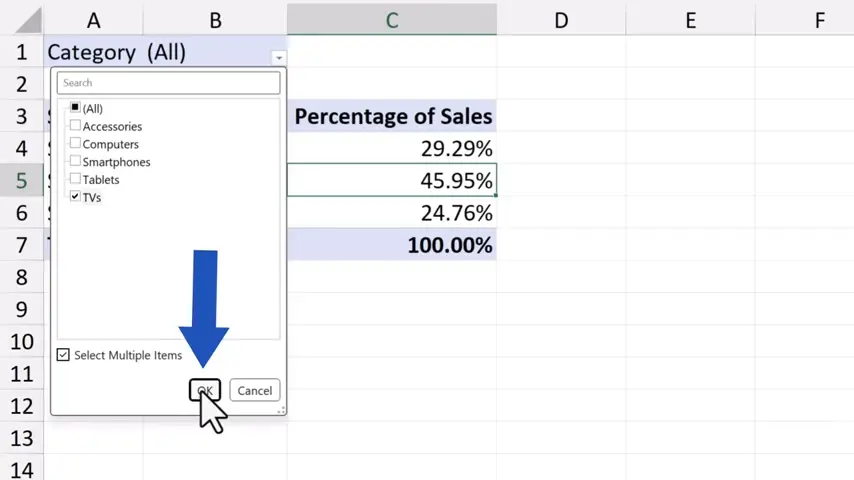Screen dimensions: 854x480
Task: Check the Tablets filter option
Action: click(75, 179)
